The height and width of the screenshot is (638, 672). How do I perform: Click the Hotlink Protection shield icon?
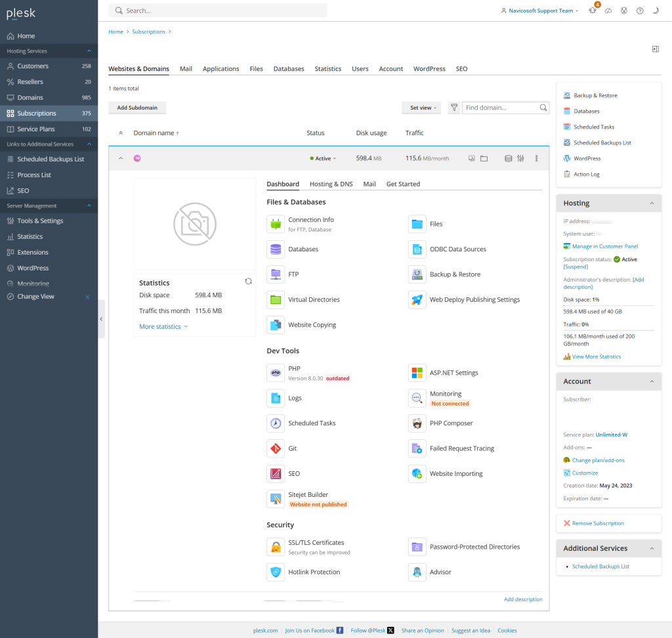tap(276, 572)
